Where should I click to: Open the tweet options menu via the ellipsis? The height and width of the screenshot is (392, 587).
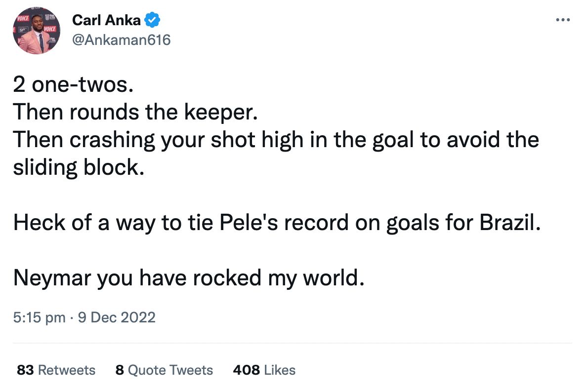pos(563,20)
